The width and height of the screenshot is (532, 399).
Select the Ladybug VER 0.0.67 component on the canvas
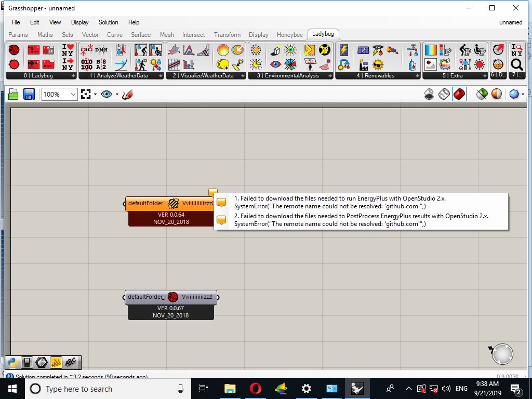(170, 305)
